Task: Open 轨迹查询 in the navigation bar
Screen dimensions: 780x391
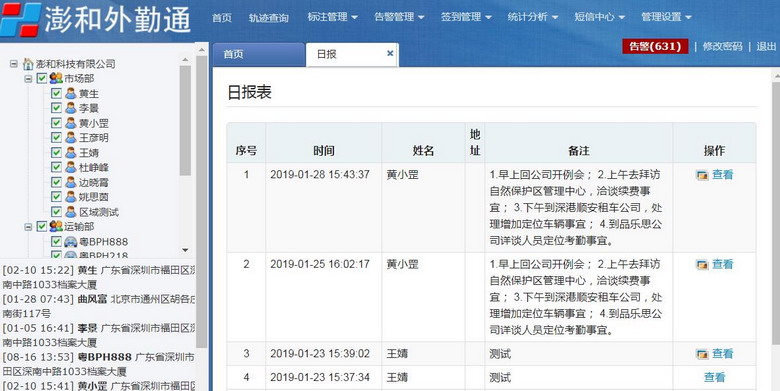Action: [269, 18]
